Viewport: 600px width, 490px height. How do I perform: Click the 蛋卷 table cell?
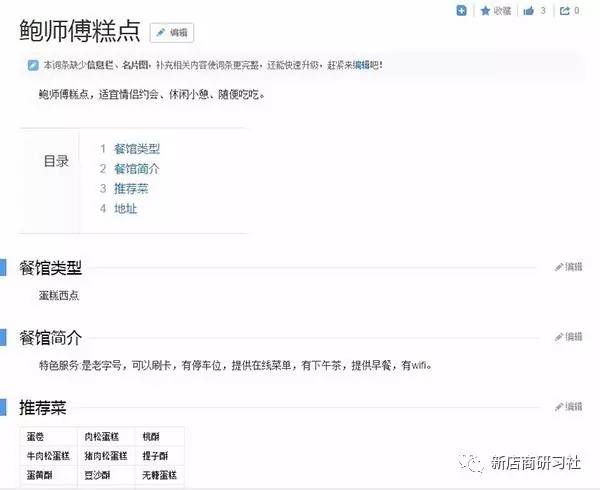point(49,436)
